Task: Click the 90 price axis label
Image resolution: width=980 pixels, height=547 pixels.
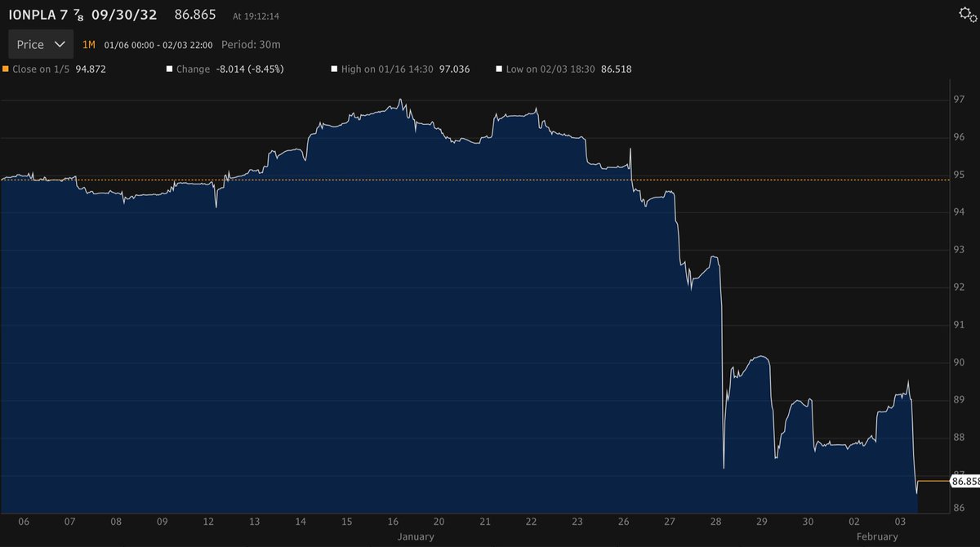Action: click(x=960, y=362)
